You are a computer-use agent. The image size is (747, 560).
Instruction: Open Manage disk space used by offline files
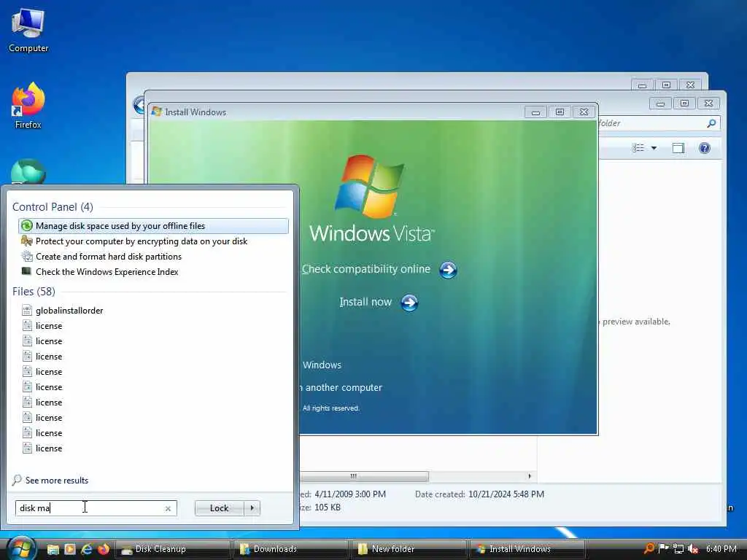[153, 226]
